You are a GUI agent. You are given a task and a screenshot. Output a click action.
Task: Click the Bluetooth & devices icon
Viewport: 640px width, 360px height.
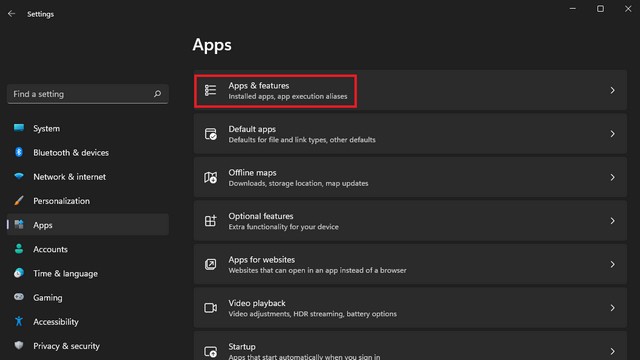pyautogui.click(x=19, y=152)
